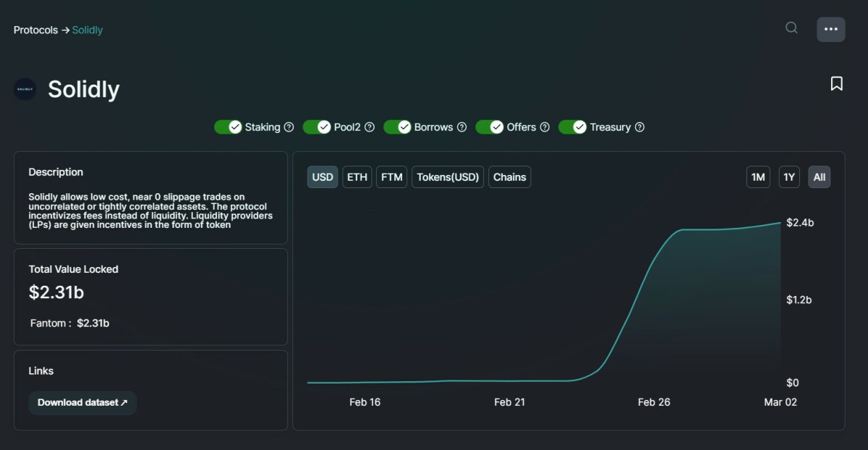Click the help icon next to Treasury

pos(639,127)
